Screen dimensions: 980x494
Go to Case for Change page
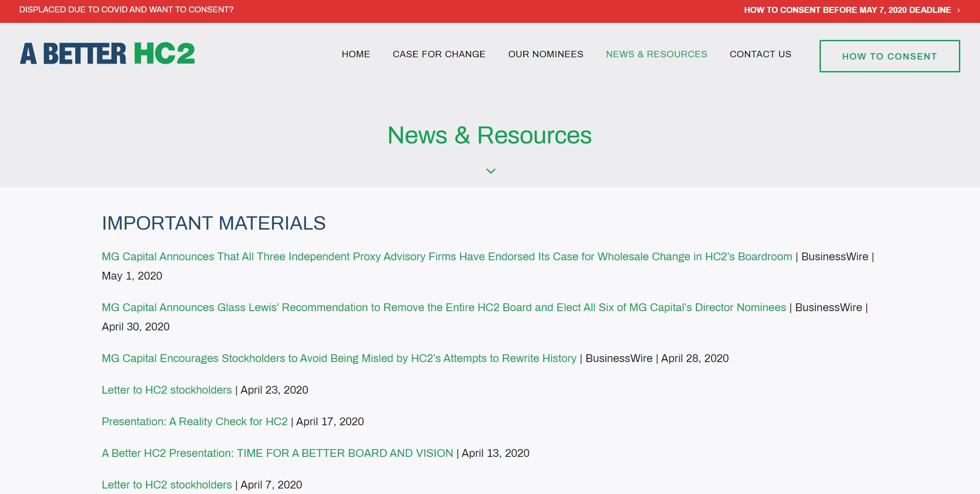click(x=439, y=54)
